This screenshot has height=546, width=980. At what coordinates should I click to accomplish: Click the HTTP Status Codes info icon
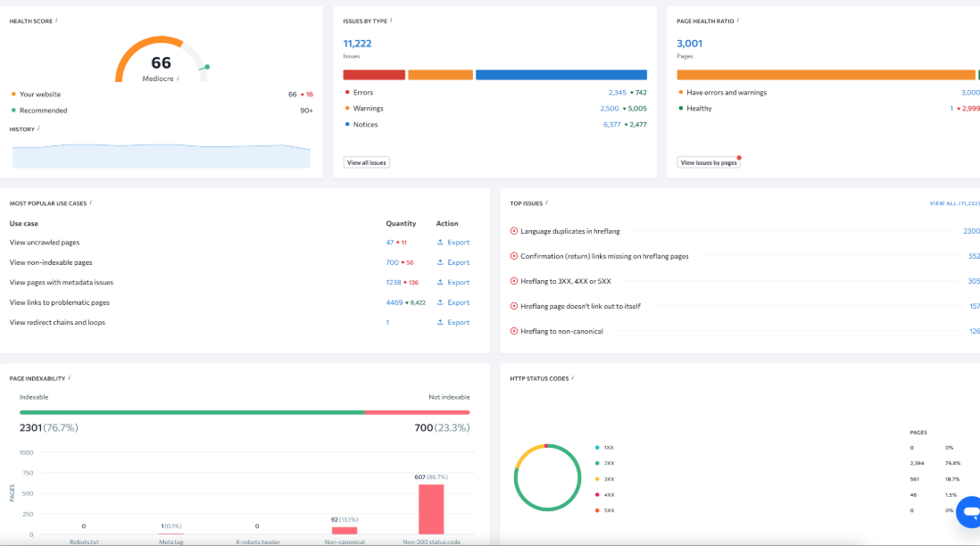tap(572, 377)
